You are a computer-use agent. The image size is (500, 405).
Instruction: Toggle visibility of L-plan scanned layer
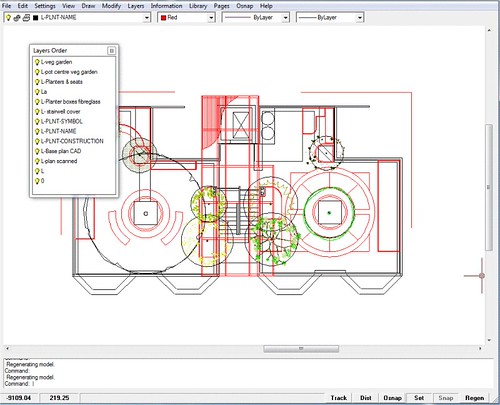[37, 161]
